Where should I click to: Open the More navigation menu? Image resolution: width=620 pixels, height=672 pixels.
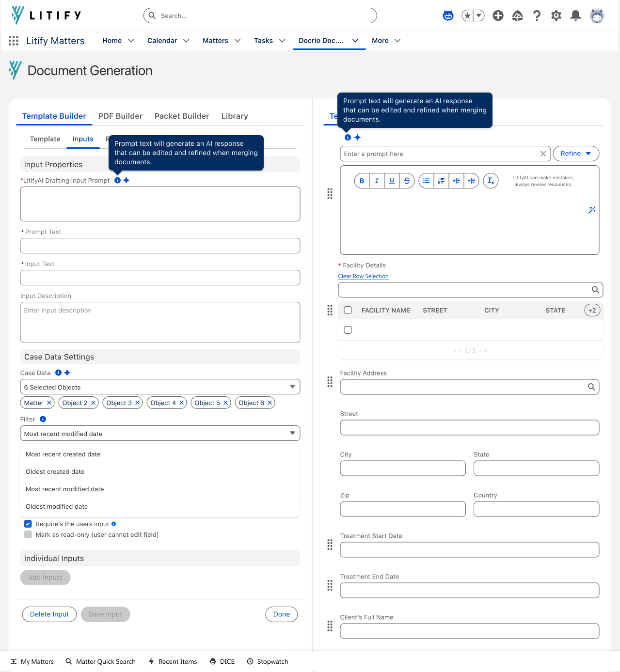click(386, 41)
